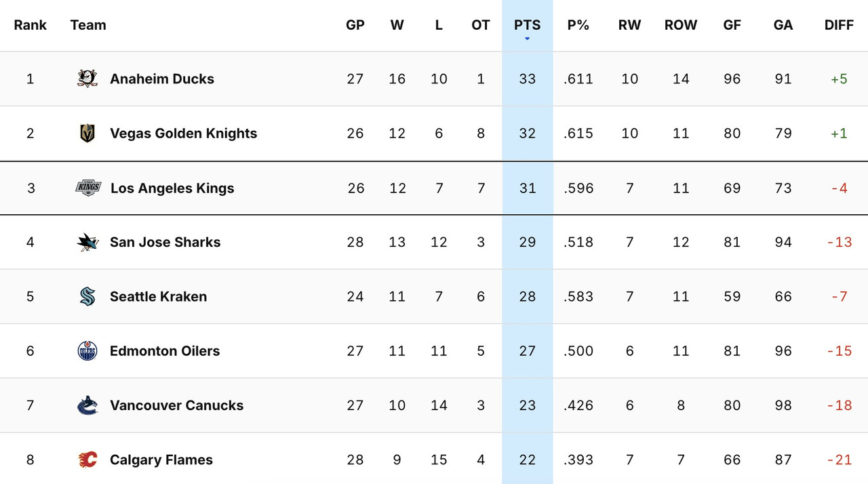Viewport: 868px width, 484px height.
Task: Sort standings by the W column
Action: (x=397, y=25)
